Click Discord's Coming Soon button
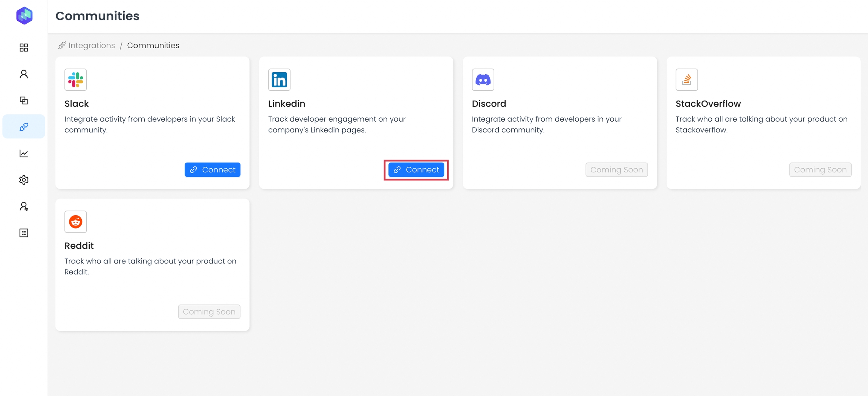This screenshot has height=396, width=868. click(x=616, y=170)
